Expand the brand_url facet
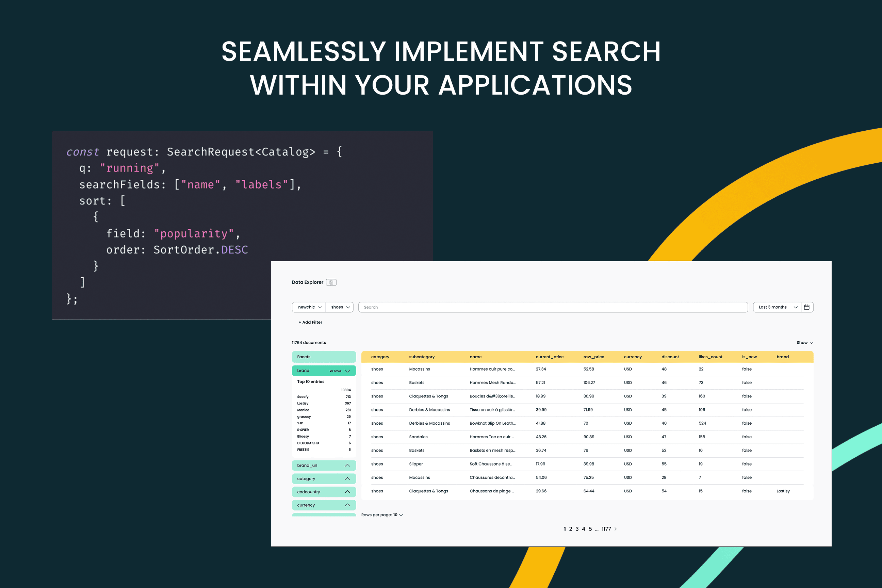 (347, 465)
